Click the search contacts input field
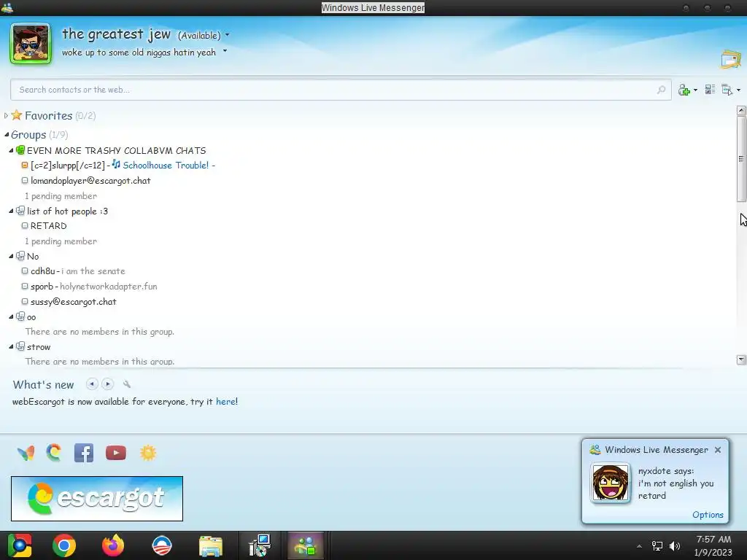This screenshot has height=560, width=747. tap(341, 90)
